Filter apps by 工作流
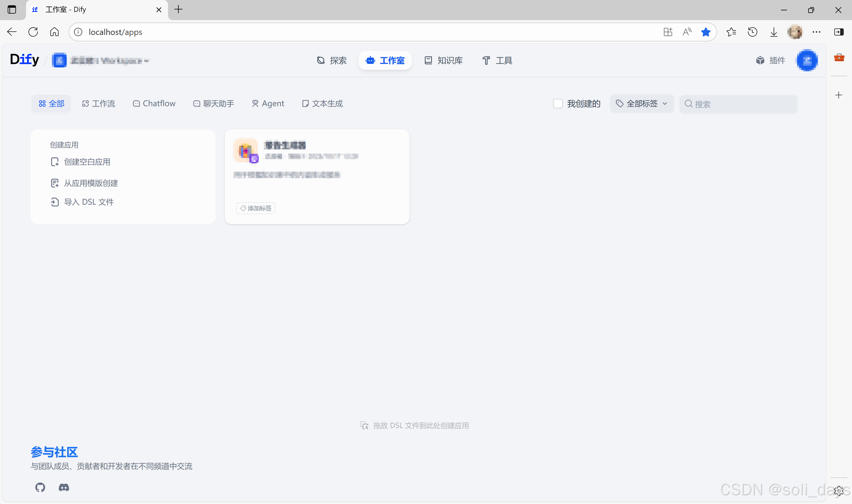852x504 pixels. point(99,104)
